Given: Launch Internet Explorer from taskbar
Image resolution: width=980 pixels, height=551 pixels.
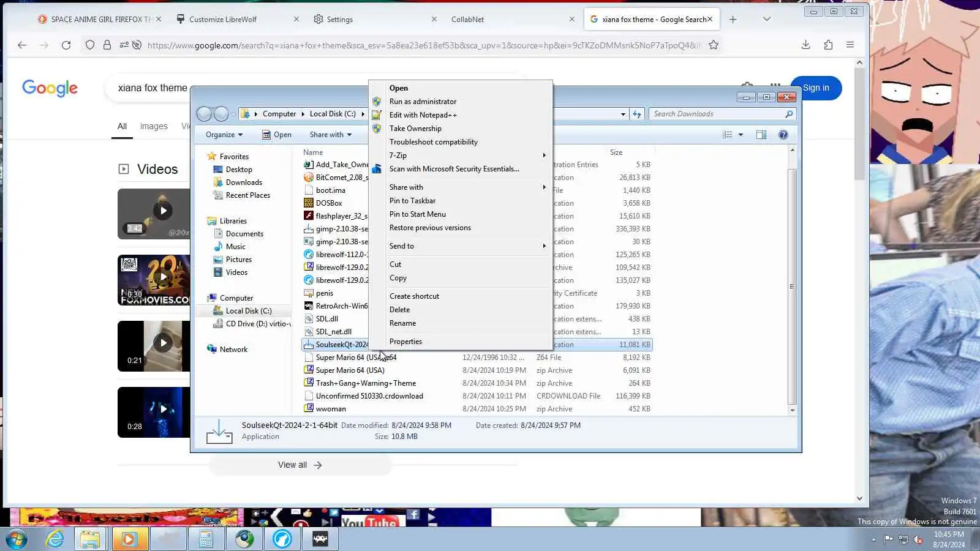Looking at the screenshot, I should [55, 539].
